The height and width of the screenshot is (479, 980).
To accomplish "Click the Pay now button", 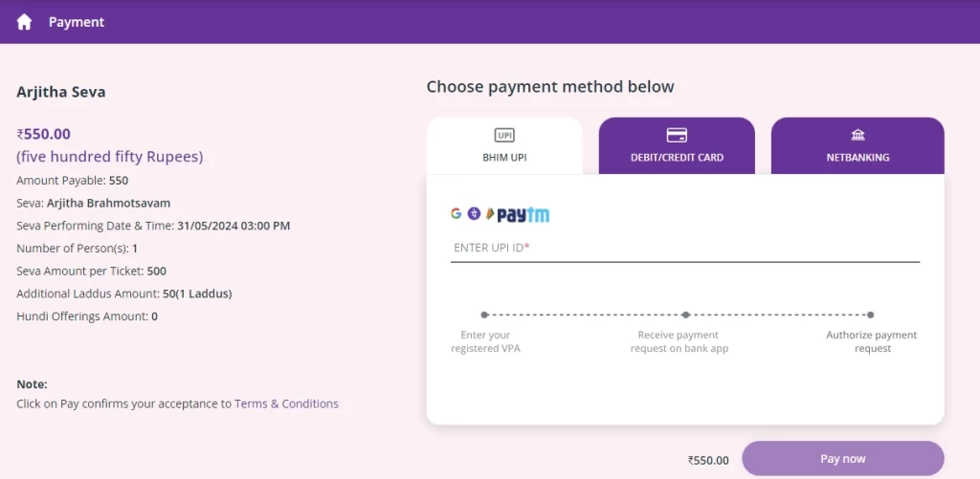I will (842, 458).
